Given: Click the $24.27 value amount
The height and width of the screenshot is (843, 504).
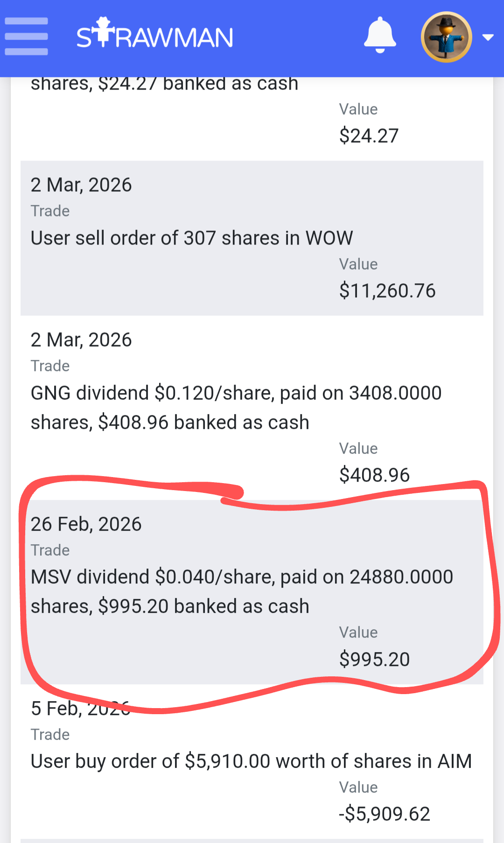Looking at the screenshot, I should pos(369,136).
